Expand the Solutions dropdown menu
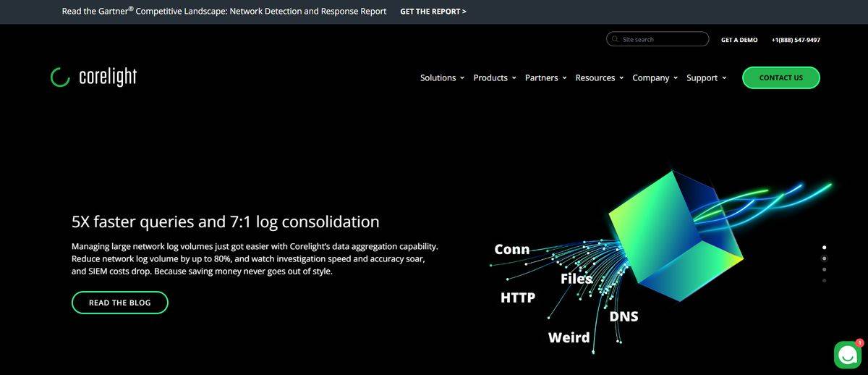 point(441,78)
